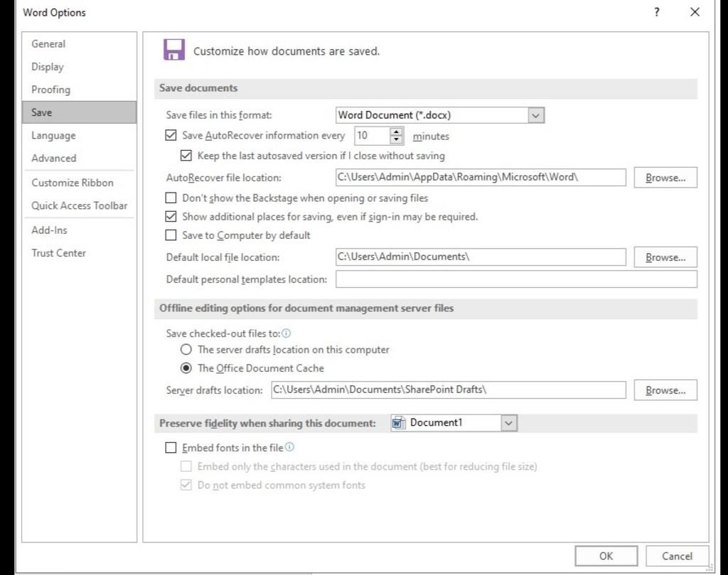Uncheck Keep the last autosaved version option

click(186, 156)
